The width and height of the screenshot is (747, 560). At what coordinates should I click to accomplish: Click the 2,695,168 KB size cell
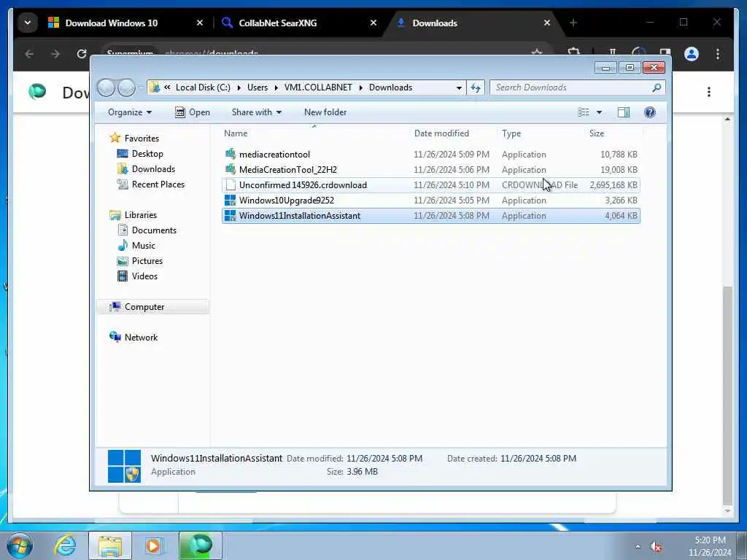click(x=613, y=184)
